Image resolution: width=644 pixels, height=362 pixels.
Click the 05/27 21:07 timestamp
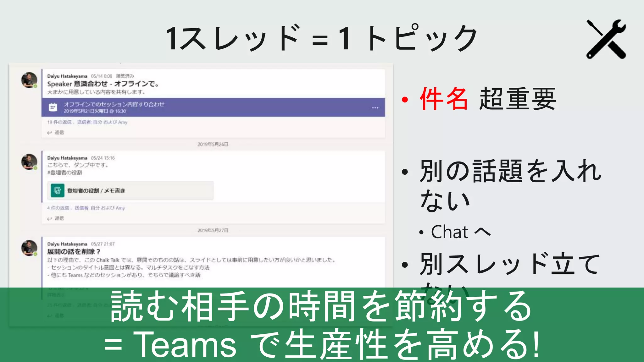click(103, 244)
